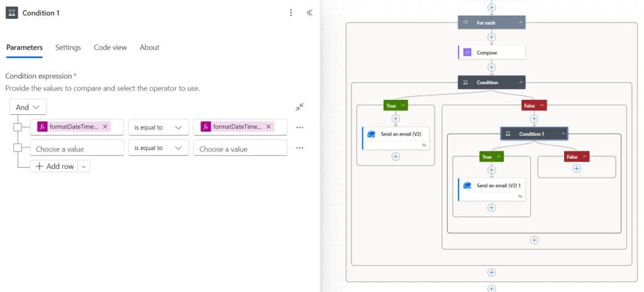Viewport: 644px width, 292px height.
Task: Switch to the Parameters tab
Action: click(25, 47)
